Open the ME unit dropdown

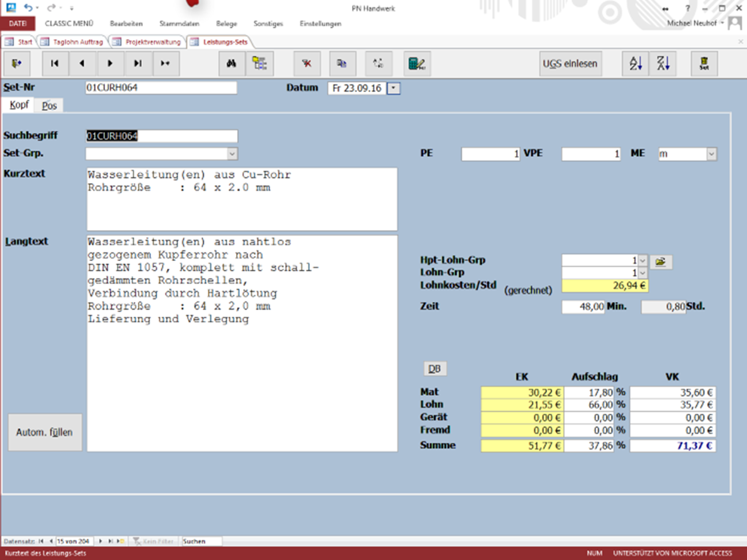tap(711, 154)
